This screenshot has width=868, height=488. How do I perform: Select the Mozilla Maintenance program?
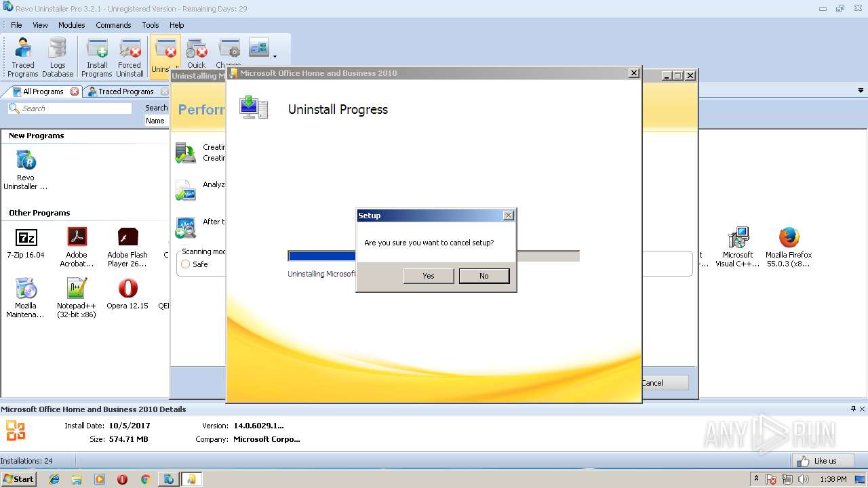tap(26, 298)
